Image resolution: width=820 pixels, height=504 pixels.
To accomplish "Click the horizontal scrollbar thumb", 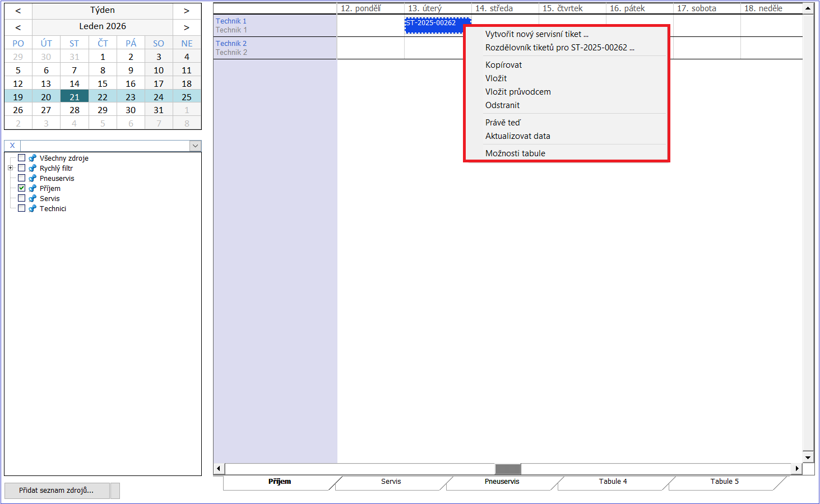I will pos(508,469).
